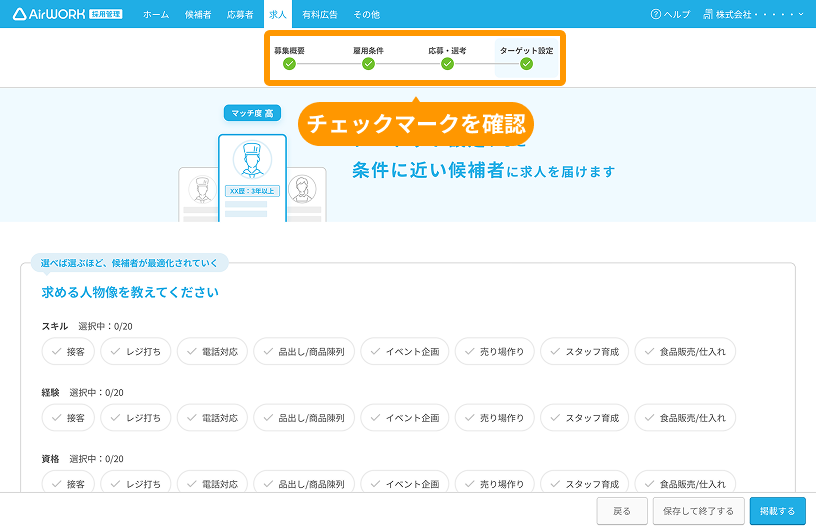Select 品出し/商品陳列 chip under 経験
The image size is (816, 531).
tap(304, 418)
